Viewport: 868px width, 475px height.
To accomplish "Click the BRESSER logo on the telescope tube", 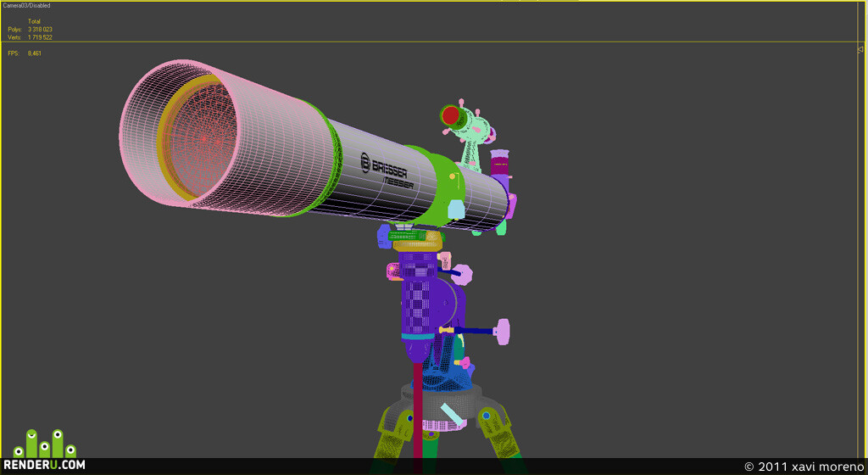I will [384, 165].
